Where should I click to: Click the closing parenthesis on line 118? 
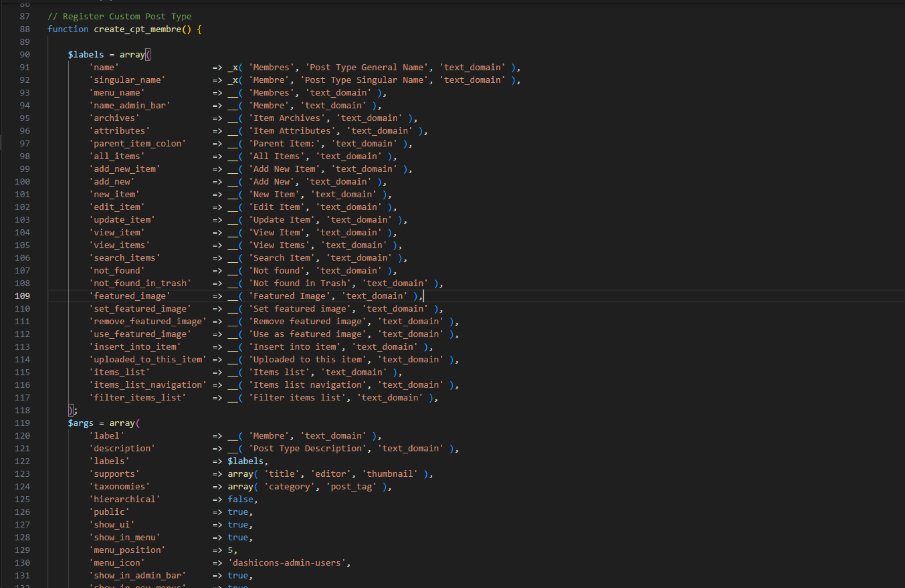[70, 410]
